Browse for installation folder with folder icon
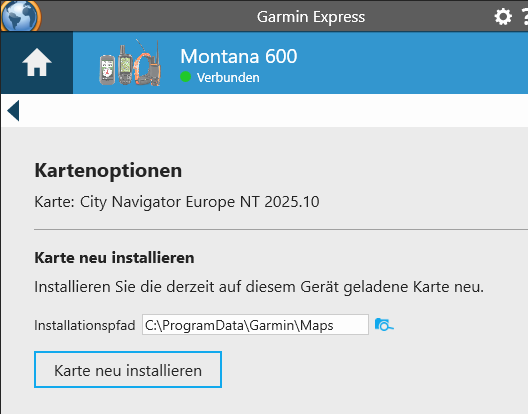Image resolution: width=528 pixels, height=414 pixels. coord(384,325)
